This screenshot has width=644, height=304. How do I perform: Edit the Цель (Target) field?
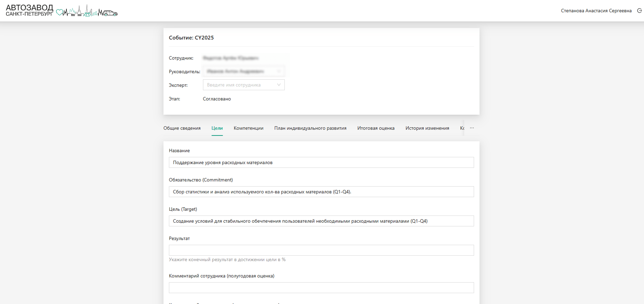321,221
